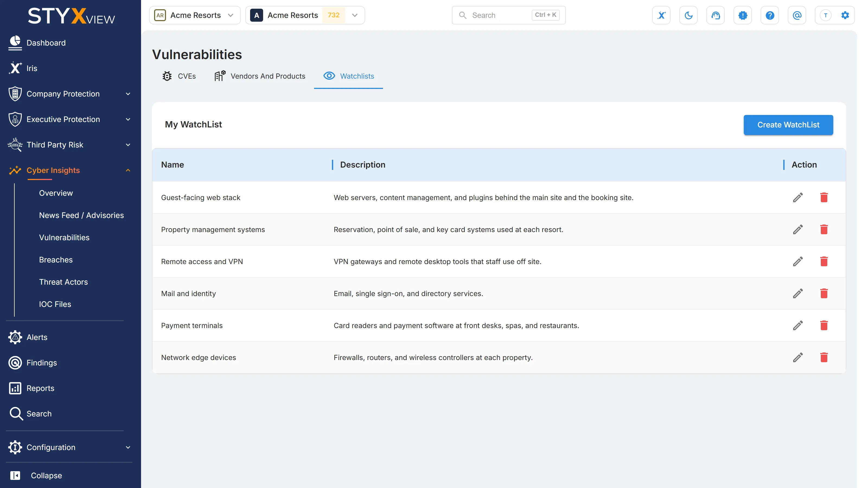Image resolution: width=868 pixels, height=488 pixels.
Task: Click the Search input field
Action: [509, 15]
